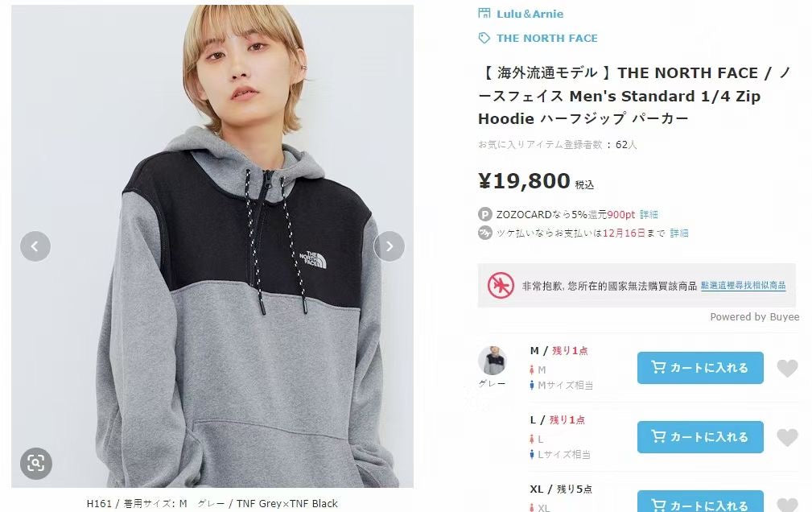Click the shop building icon

tap(484, 14)
